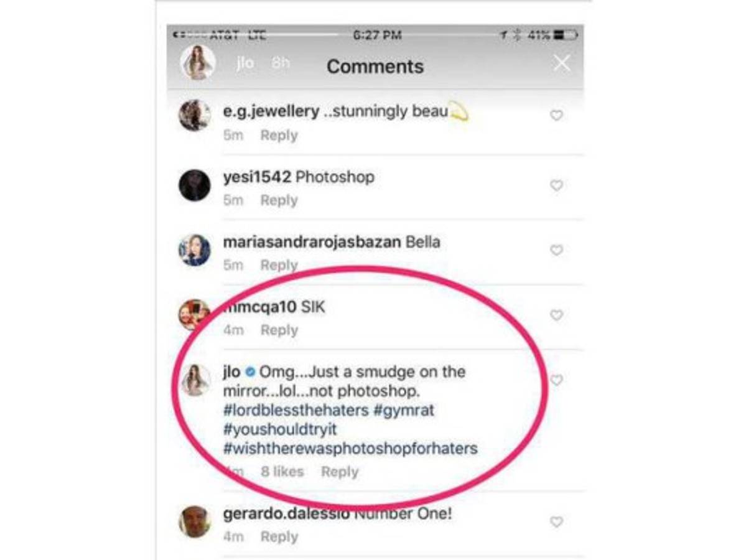
Task: View the 8 likes on jlo's comment
Action: coord(282,472)
